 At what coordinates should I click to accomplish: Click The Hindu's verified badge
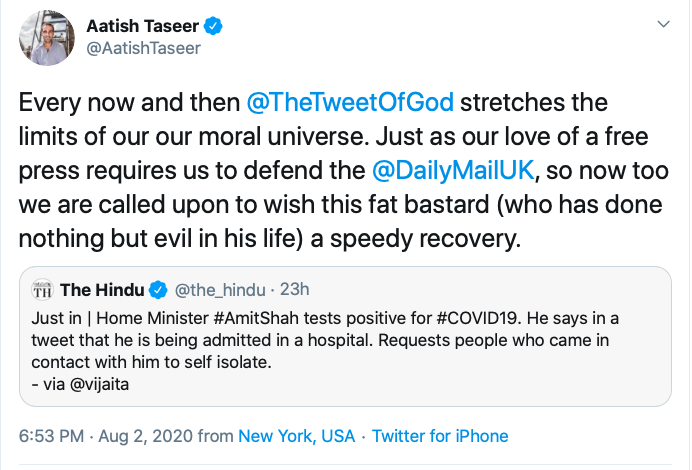click(158, 290)
